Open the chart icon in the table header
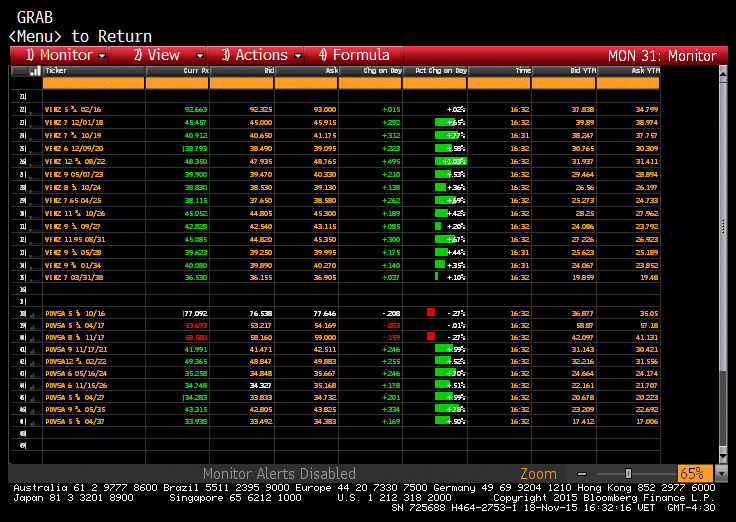Viewport: 736px width, 522px height. click(35, 71)
